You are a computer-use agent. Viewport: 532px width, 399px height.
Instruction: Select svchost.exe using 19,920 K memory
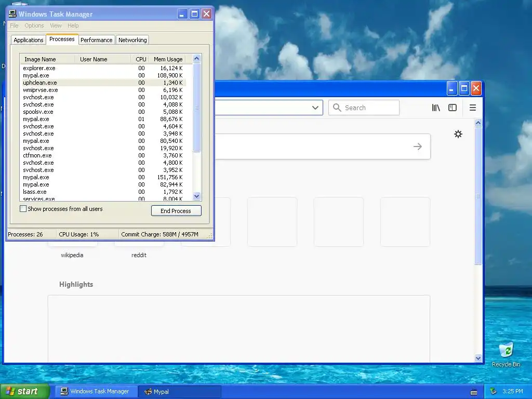coord(103,148)
